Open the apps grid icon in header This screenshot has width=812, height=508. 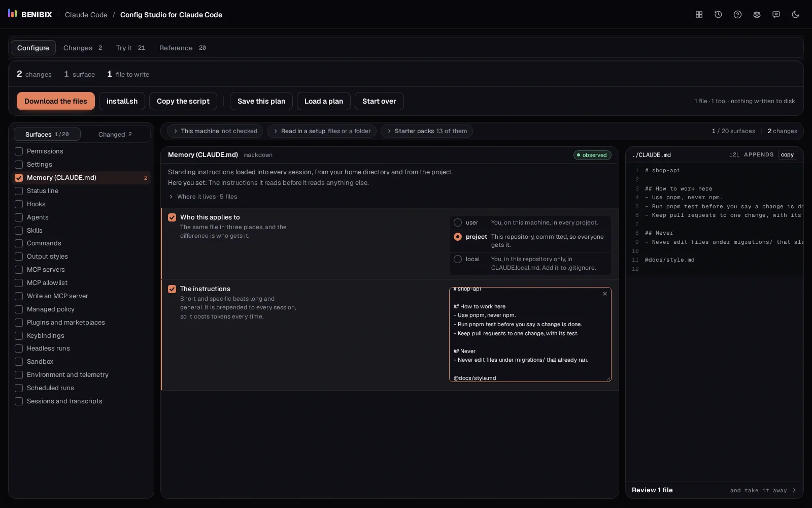pos(699,15)
